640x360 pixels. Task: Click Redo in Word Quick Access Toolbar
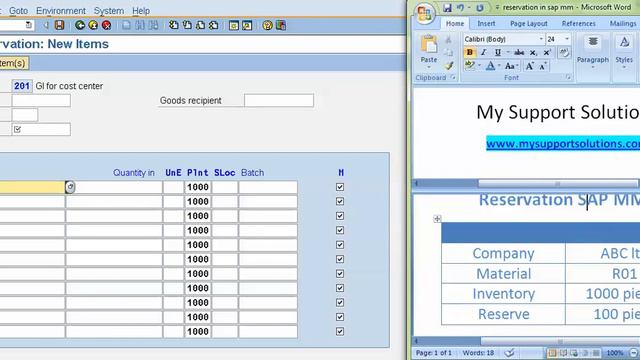click(480, 8)
